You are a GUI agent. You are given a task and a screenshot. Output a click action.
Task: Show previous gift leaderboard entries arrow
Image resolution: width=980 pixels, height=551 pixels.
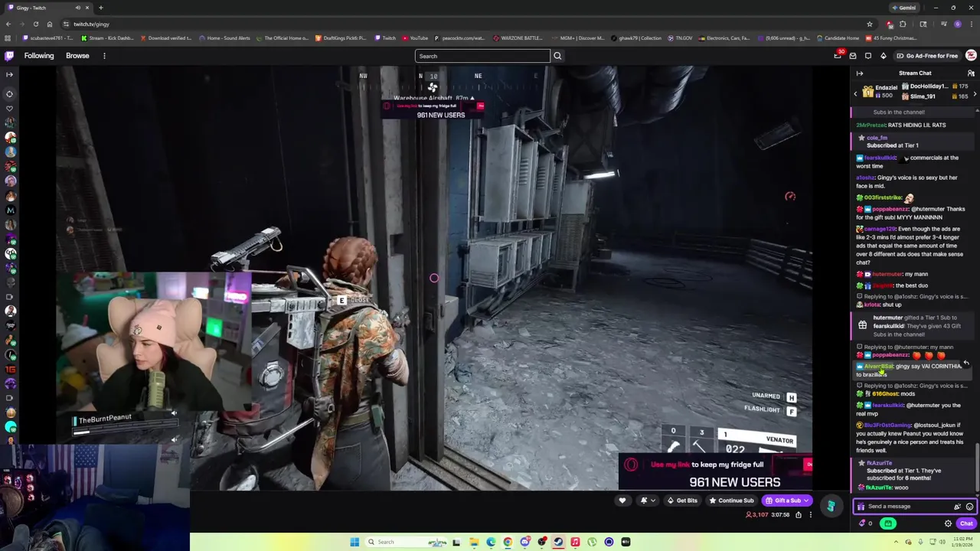click(x=856, y=93)
